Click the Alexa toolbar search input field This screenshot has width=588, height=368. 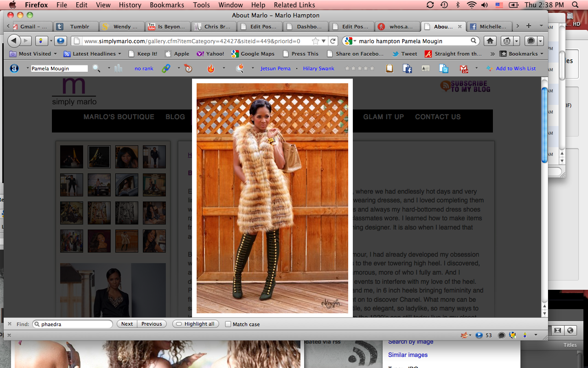click(59, 69)
